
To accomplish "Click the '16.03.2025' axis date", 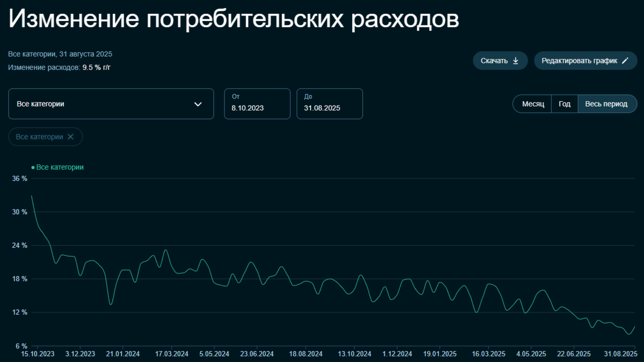I will pos(489,354).
